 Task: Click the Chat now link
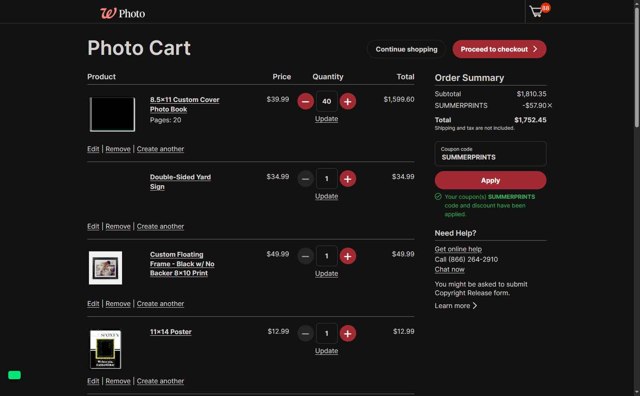[x=449, y=269]
